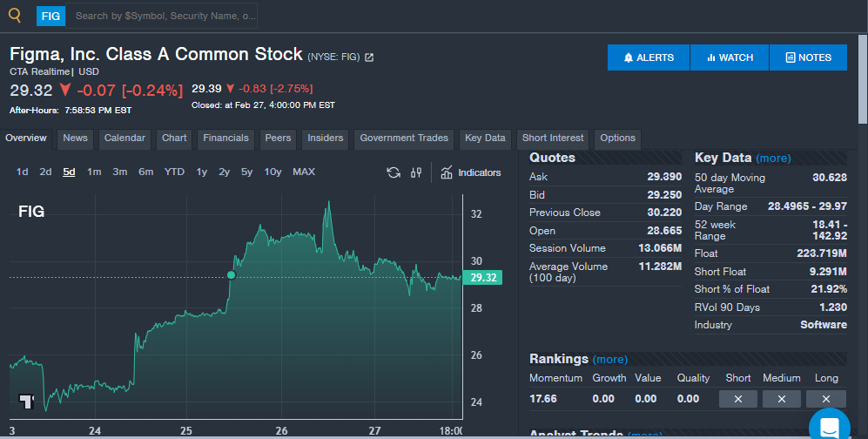Switch to the Key Data tab
The width and height of the screenshot is (868, 439).
pos(485,138)
